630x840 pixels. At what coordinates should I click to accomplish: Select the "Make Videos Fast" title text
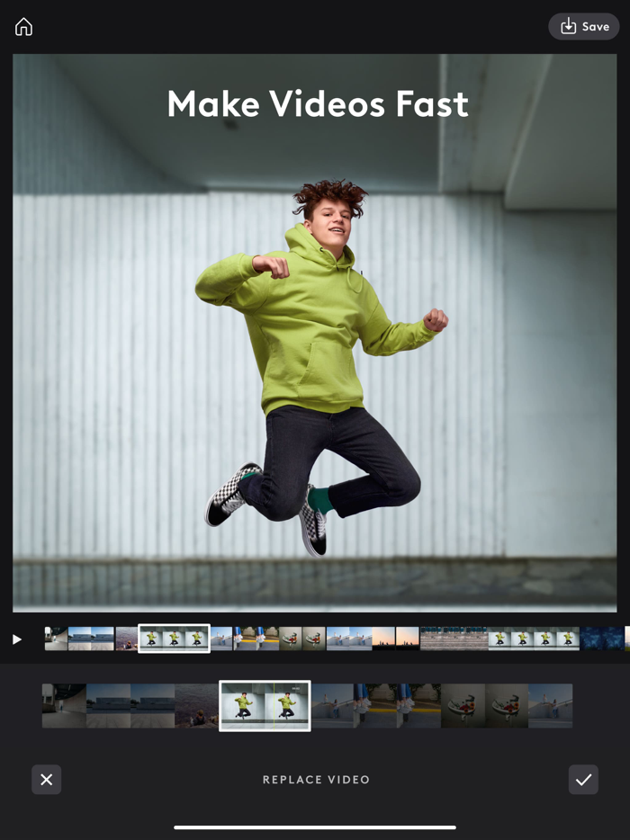pyautogui.click(x=318, y=103)
